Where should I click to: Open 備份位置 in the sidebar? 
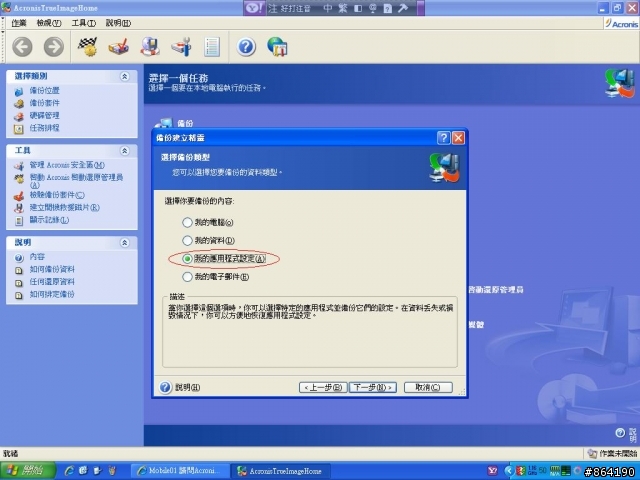[44, 90]
